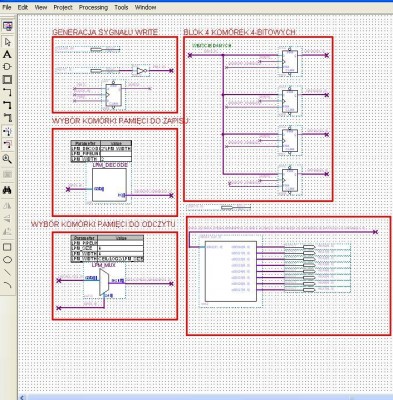Select the Line drawing tool

point(7,273)
